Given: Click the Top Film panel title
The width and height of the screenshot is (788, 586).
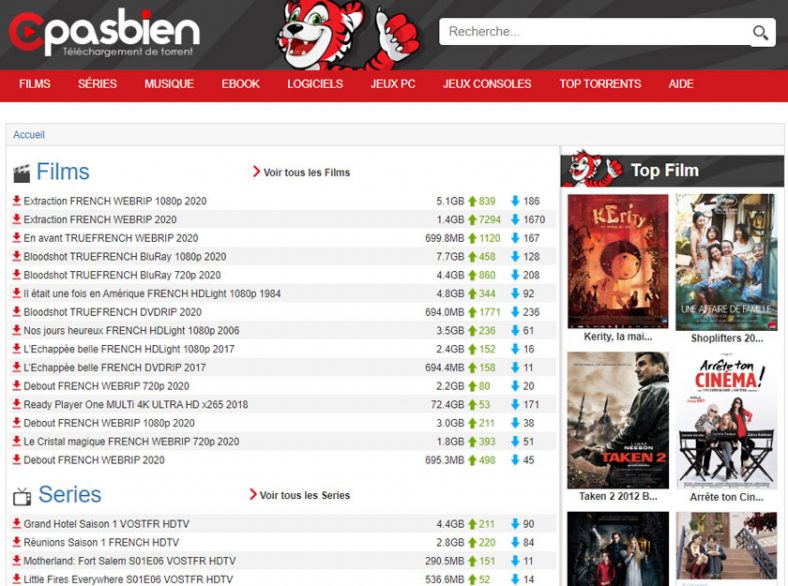Looking at the screenshot, I should click(x=664, y=170).
